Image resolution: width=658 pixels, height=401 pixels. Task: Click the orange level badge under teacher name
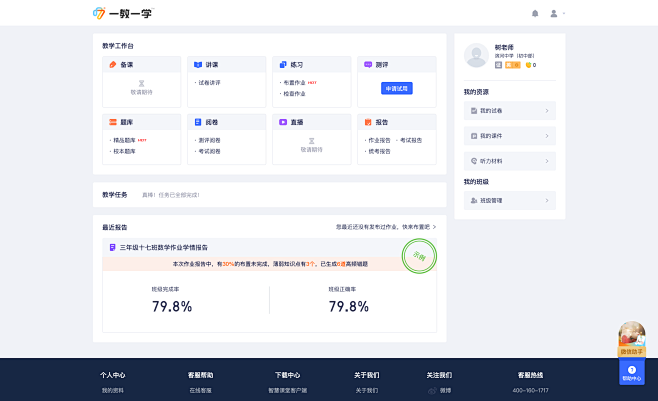(x=512, y=65)
